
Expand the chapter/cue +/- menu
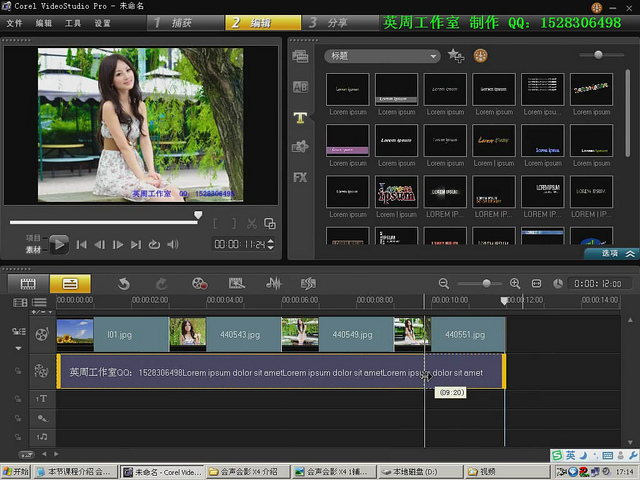point(42,312)
